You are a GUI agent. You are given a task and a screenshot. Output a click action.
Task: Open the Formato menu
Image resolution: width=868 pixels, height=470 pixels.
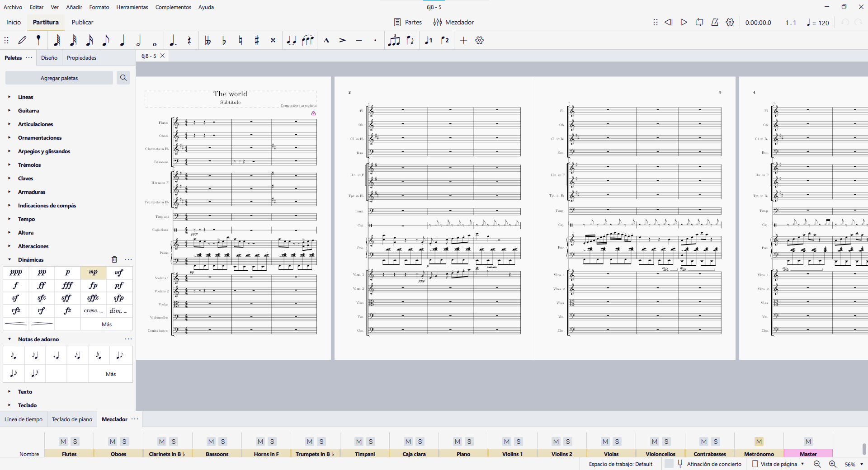pyautogui.click(x=99, y=7)
